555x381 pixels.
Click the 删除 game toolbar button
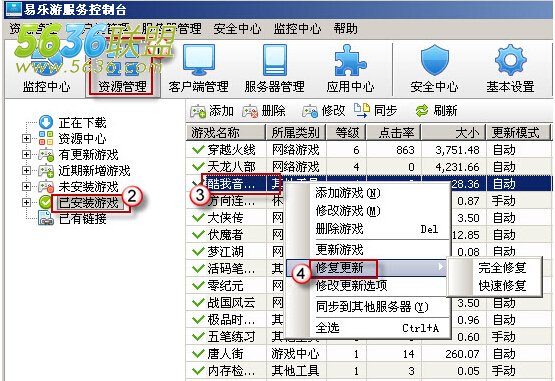tap(264, 111)
